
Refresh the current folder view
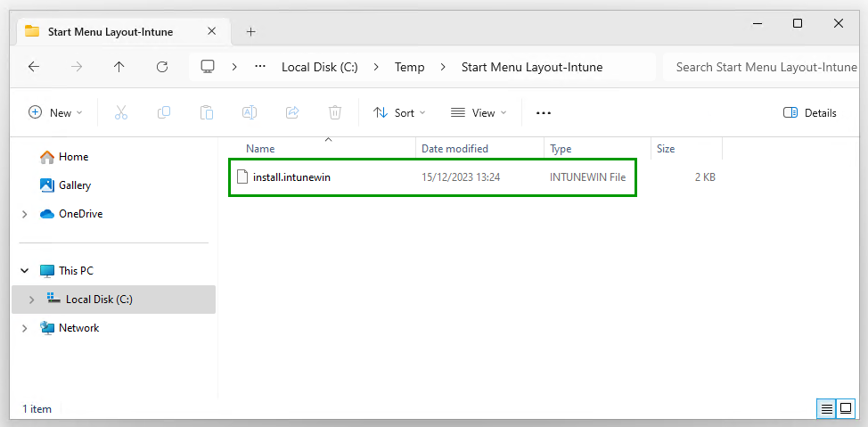[x=162, y=67]
